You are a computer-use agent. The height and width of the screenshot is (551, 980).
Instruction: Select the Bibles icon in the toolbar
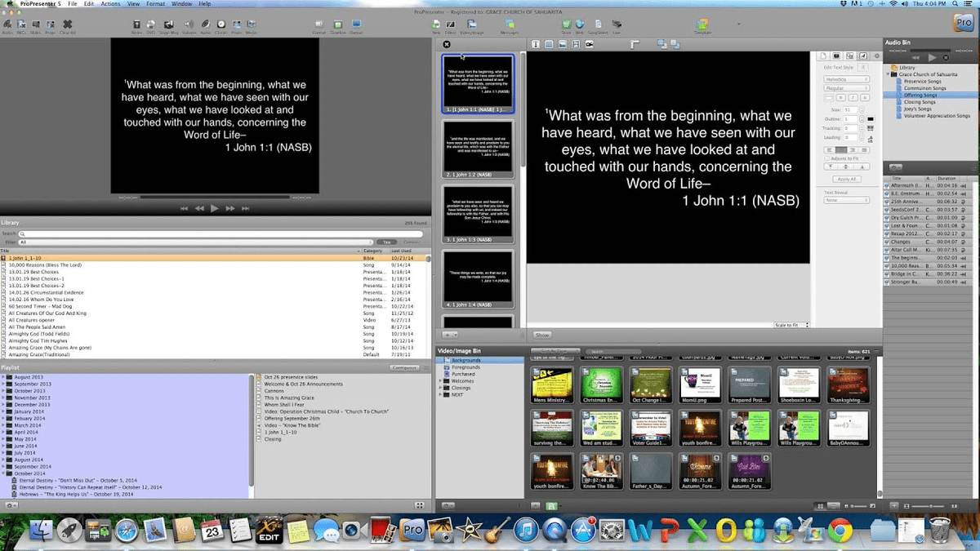tap(136, 24)
